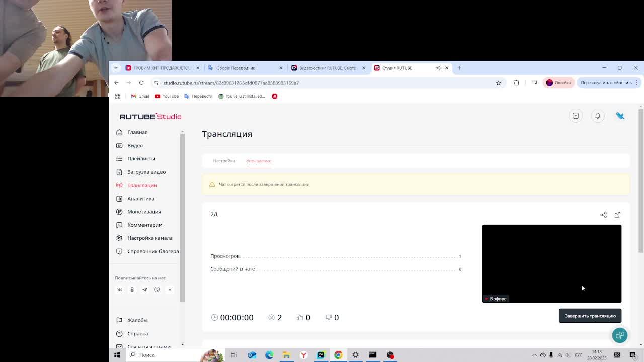
Task: Click the RUTUBE Studio logo
Action: pos(150,116)
